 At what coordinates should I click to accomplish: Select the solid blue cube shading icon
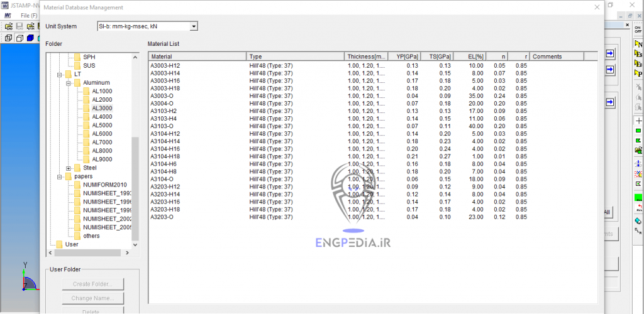tap(30, 38)
